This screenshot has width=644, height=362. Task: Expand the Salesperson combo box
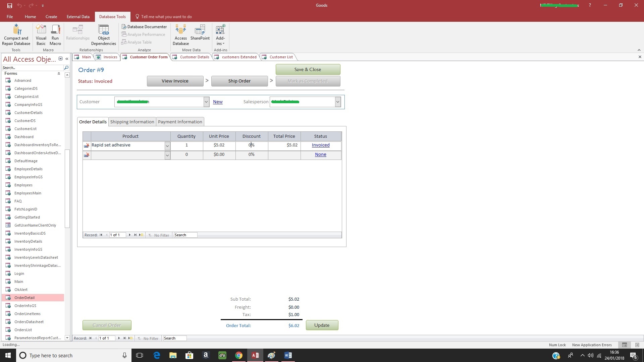tap(338, 102)
